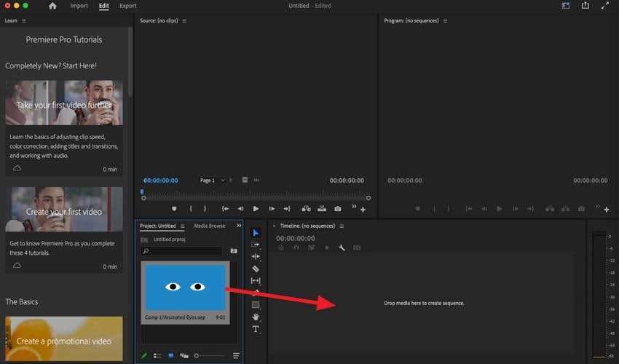
Task: Switch Project panel to Icon View
Action: [170, 356]
